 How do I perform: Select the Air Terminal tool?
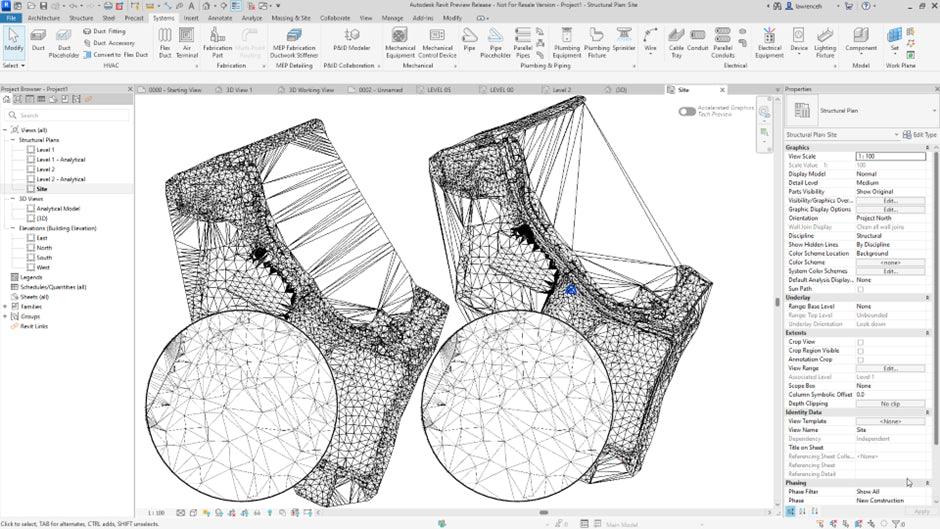tap(187, 41)
